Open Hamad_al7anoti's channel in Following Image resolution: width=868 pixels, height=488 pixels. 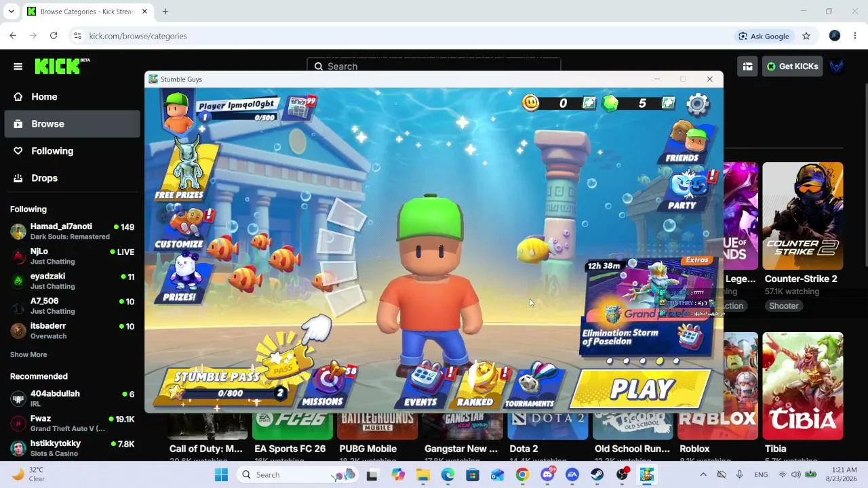[72, 231]
